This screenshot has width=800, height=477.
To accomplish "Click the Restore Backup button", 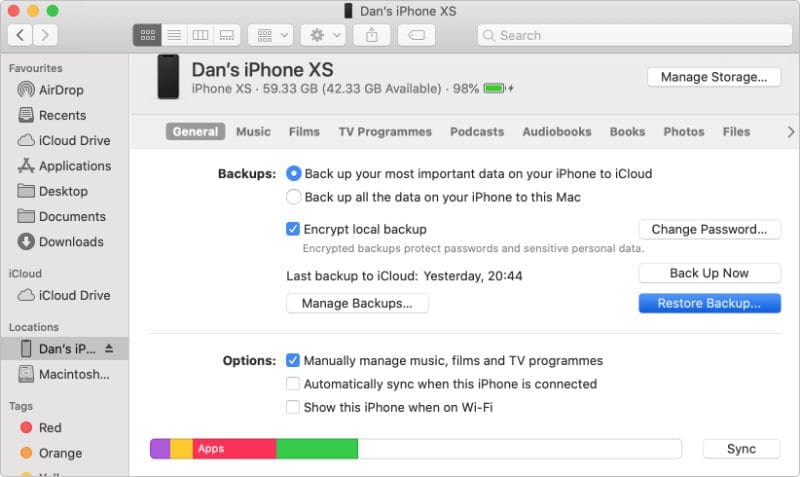I will 709,303.
